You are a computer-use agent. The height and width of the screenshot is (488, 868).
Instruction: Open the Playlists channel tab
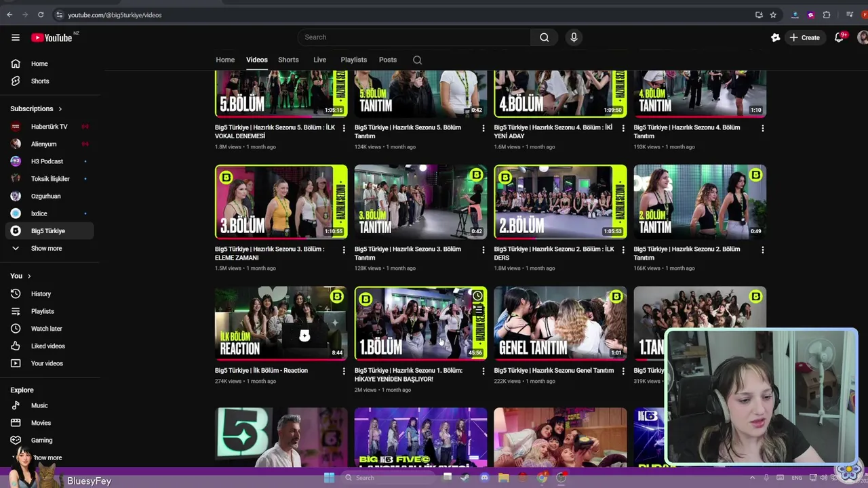(353, 60)
